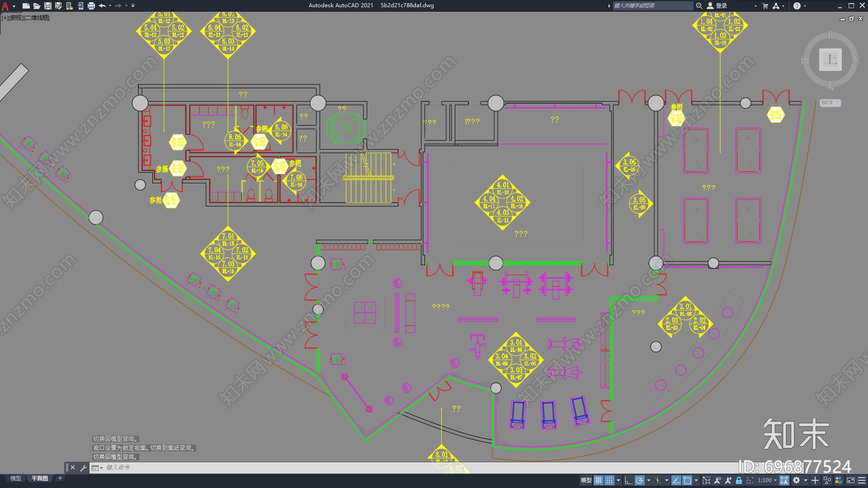Toggle auto-add annotation scales icon
Screen dimensions: 868x488
728,480
